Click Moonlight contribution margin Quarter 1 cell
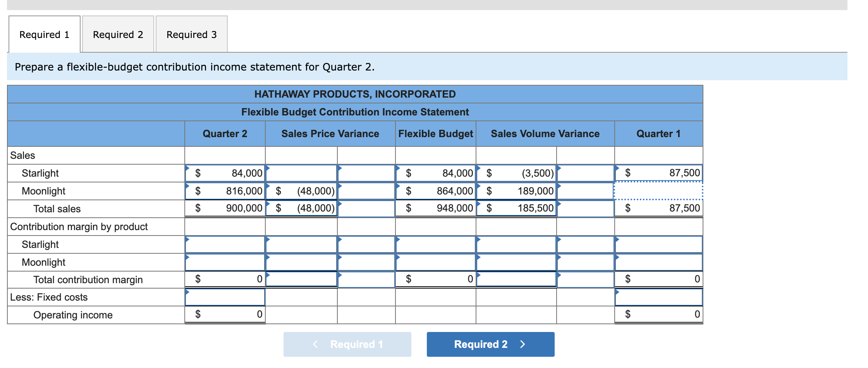Image resolution: width=868 pixels, height=368 pixels. (659, 262)
